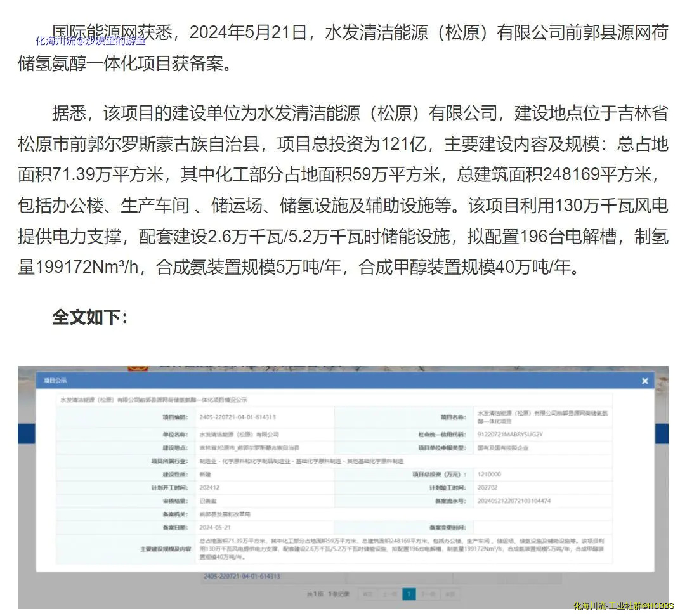
Task: Click planned completion value 202702
Action: point(487,488)
